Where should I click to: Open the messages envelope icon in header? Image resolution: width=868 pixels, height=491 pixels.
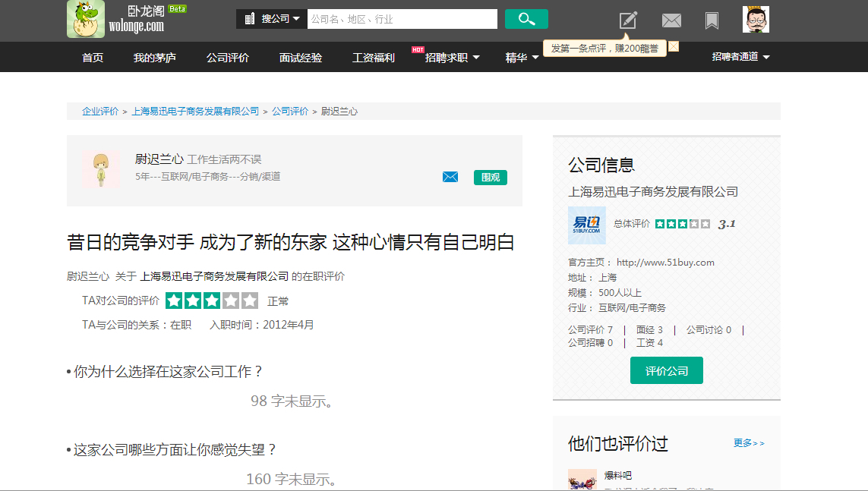click(x=671, y=20)
